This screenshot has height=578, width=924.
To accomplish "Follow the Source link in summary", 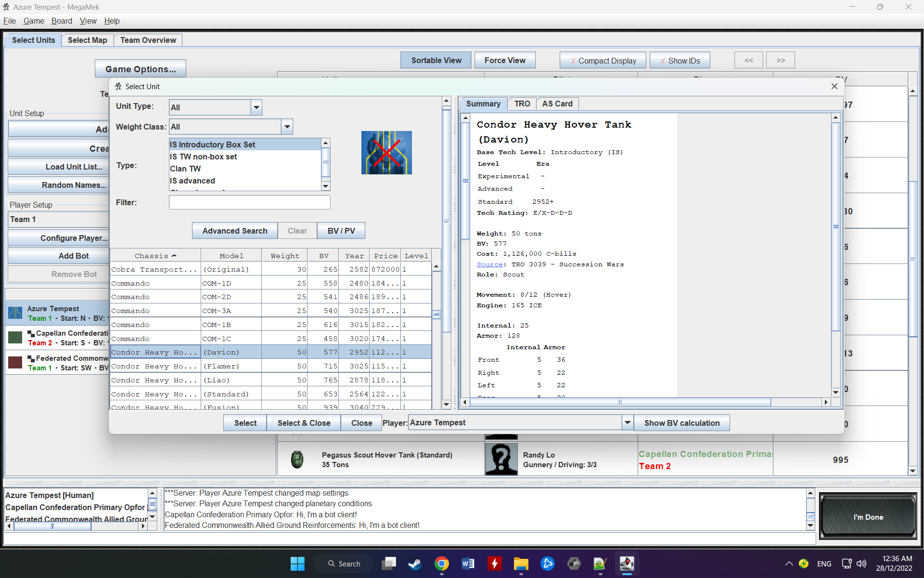I will pos(489,264).
